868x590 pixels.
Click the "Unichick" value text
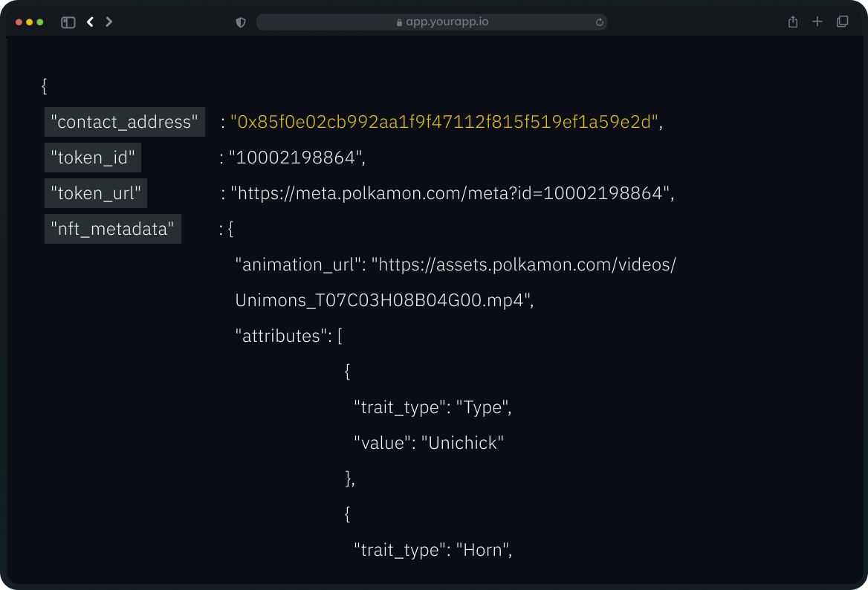point(463,443)
